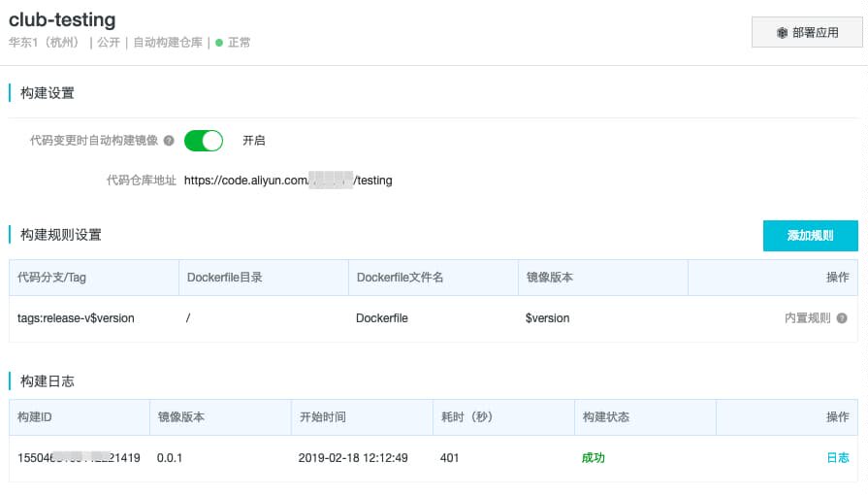
Task: Click the image version 0.0.1 cell
Action: (x=170, y=458)
